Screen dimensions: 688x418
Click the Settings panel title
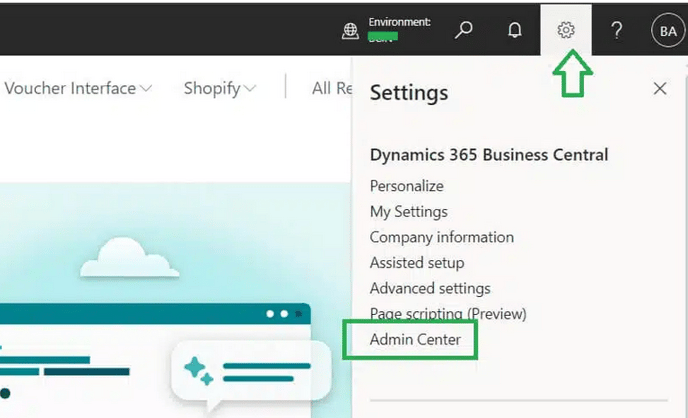coord(409,93)
